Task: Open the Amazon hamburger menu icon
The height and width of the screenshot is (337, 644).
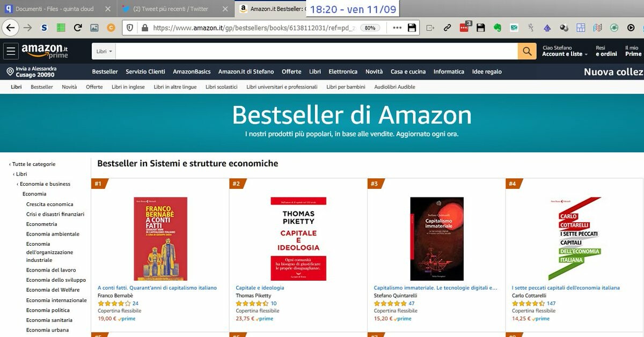Action: [11, 51]
